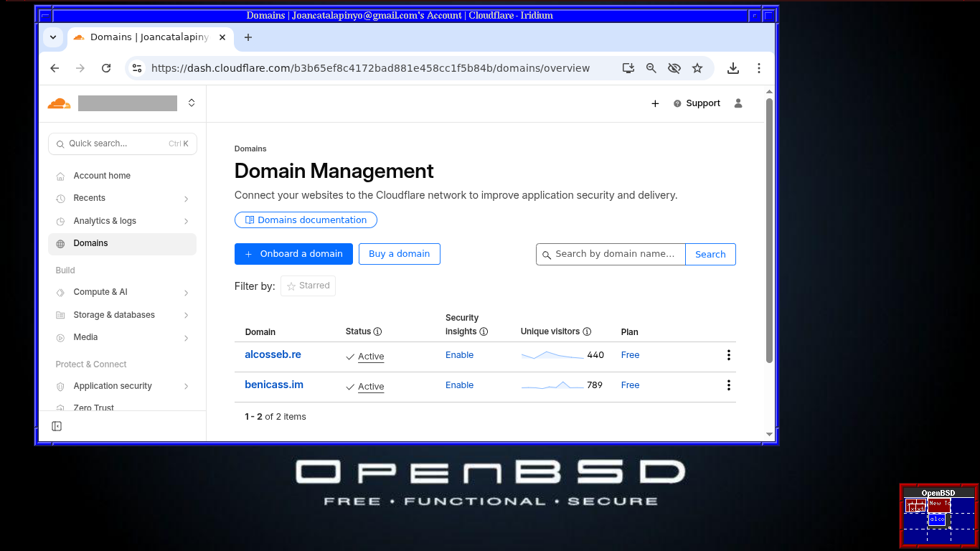Click the Onboard a domain button

click(293, 254)
